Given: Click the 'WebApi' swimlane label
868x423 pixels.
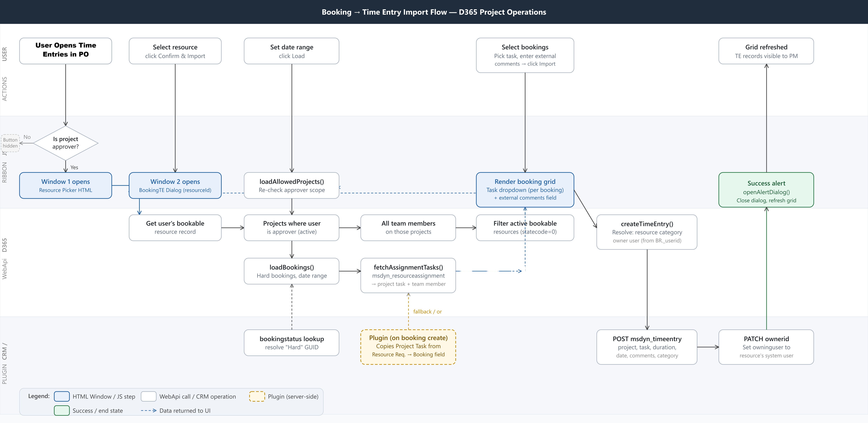Looking at the screenshot, I should 4,269.
